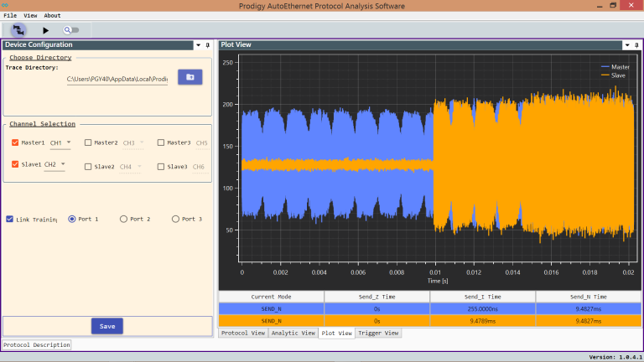This screenshot has width=644, height=362.
Task: Click the Time [s] axis label
Action: tap(438, 282)
